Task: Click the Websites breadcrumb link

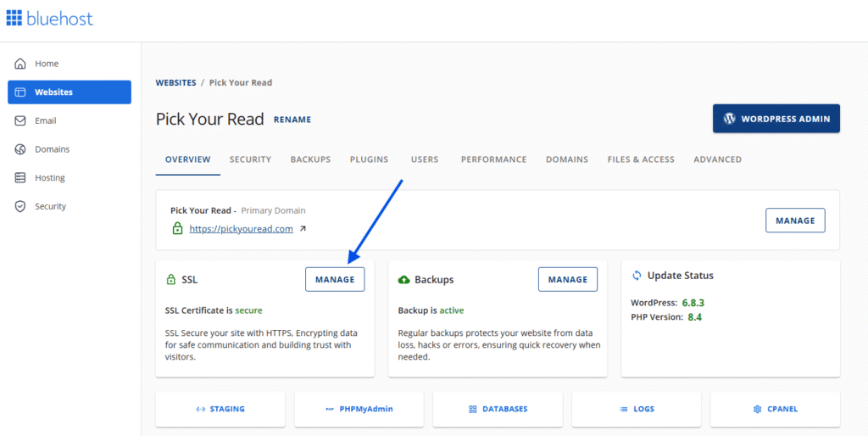Action: [175, 83]
